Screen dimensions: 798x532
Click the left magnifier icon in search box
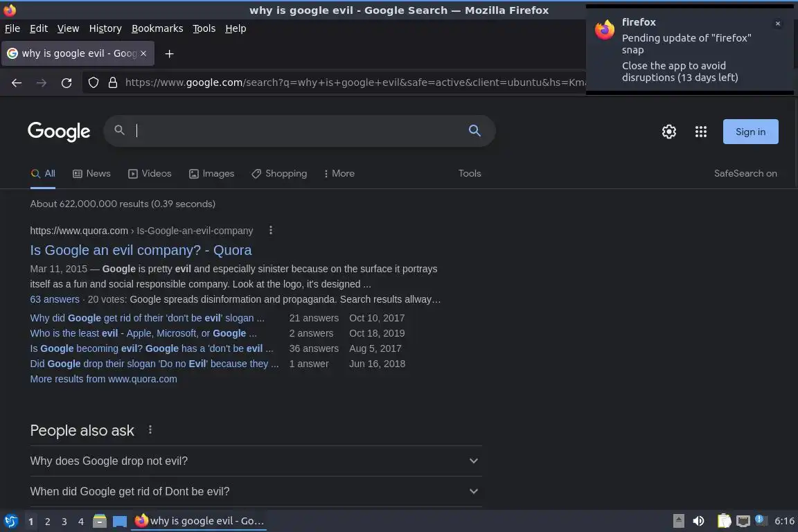pyautogui.click(x=119, y=130)
